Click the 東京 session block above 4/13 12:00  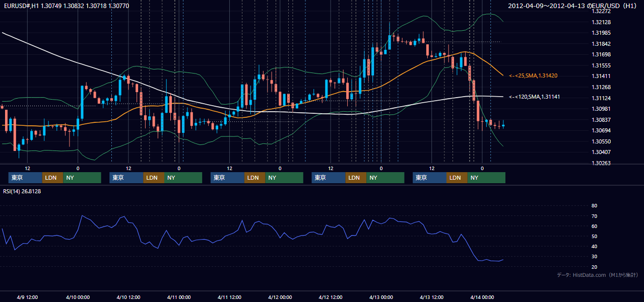pos(429,178)
